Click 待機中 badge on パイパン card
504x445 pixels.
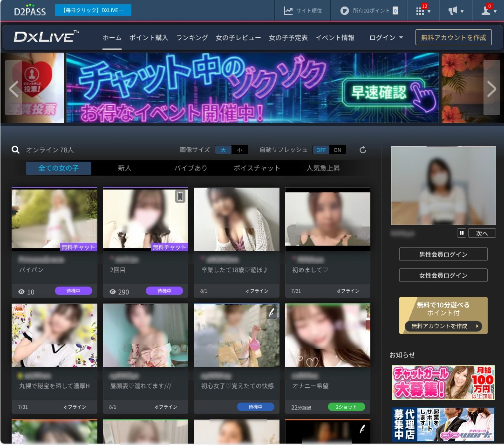pyautogui.click(x=73, y=291)
